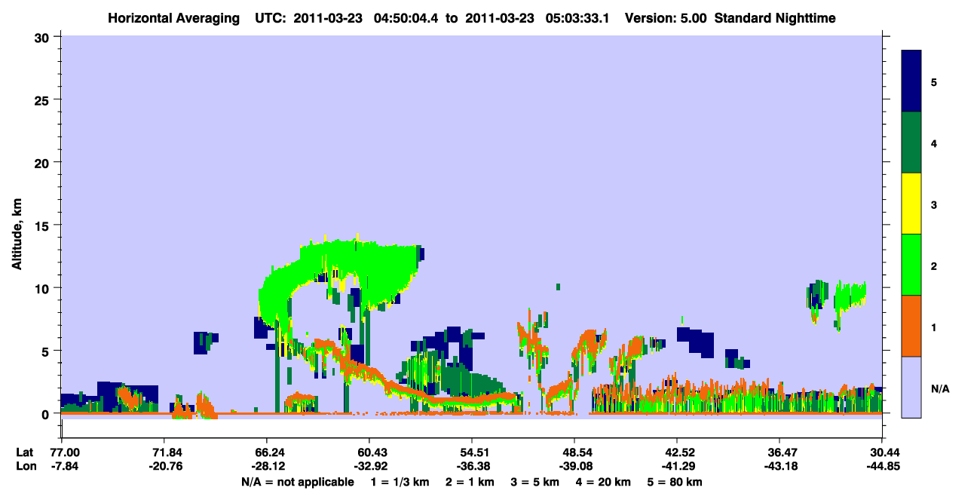Click the 'Lat' axis row label
The image size is (980, 503).
(x=25, y=452)
